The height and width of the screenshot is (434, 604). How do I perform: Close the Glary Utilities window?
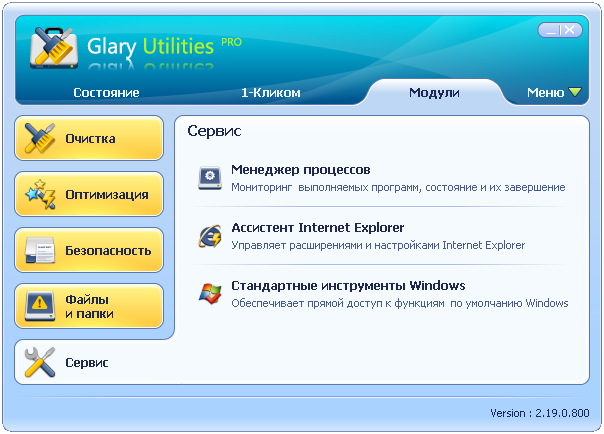pos(570,30)
